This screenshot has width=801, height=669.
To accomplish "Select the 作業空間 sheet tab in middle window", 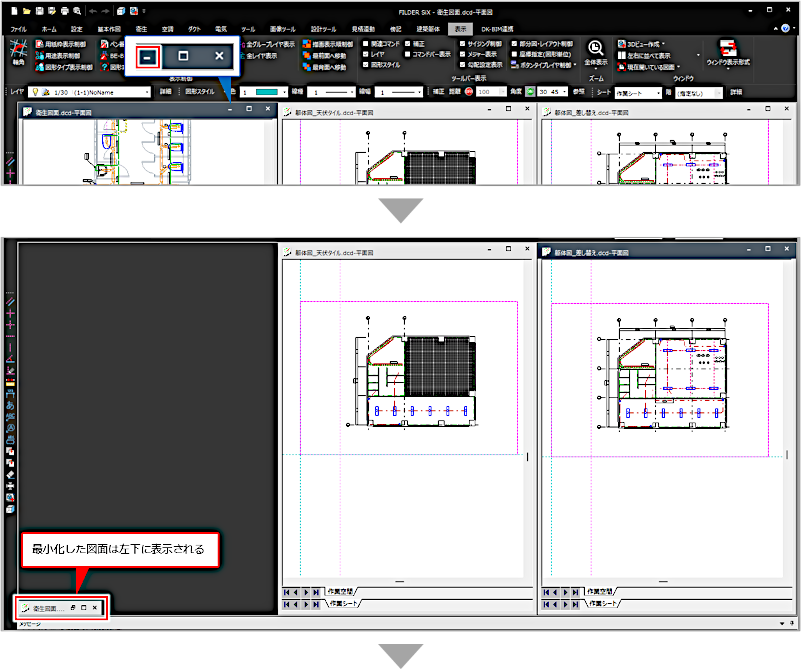I will coord(341,592).
